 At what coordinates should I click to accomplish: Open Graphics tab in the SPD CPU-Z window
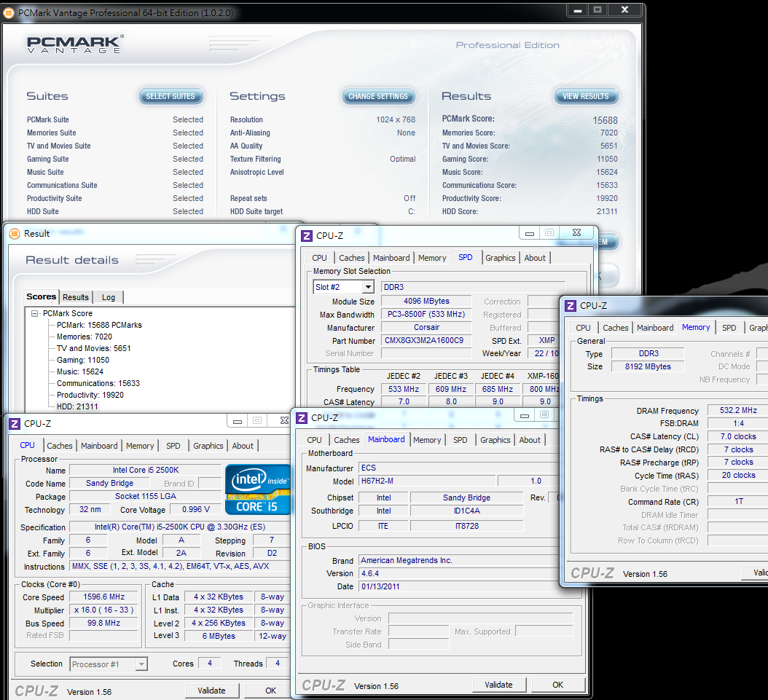[500, 258]
